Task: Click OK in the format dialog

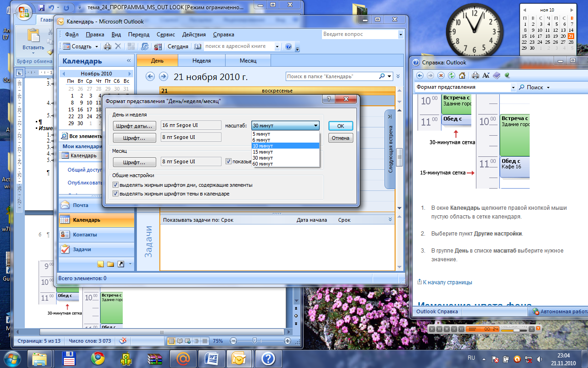Action: pos(341,126)
